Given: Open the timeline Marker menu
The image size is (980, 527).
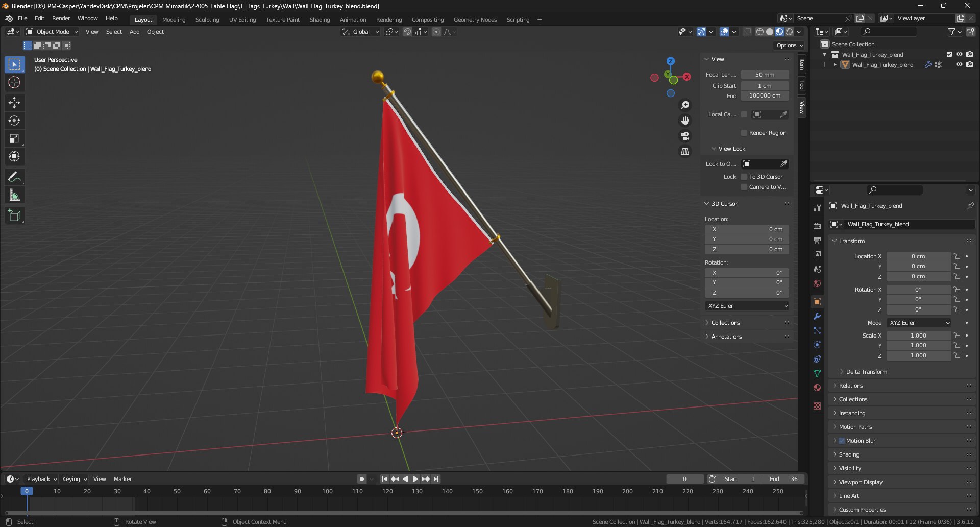Looking at the screenshot, I should point(122,479).
